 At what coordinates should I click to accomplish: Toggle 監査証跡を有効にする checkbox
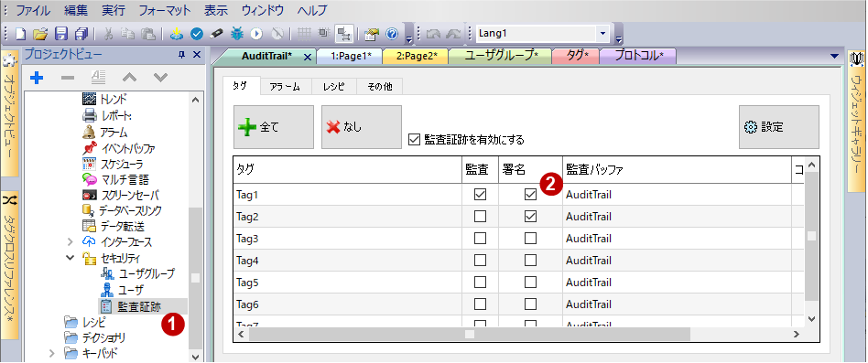414,140
